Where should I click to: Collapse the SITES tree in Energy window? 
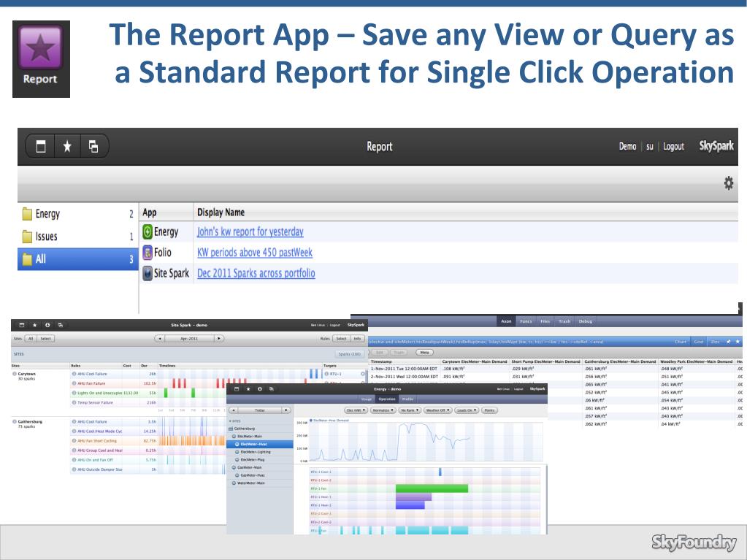click(x=231, y=421)
